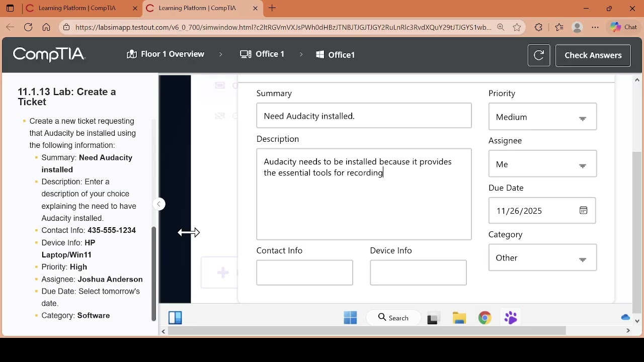The width and height of the screenshot is (644, 362).
Task: Collapse the lab instructions panel
Action: point(159,204)
